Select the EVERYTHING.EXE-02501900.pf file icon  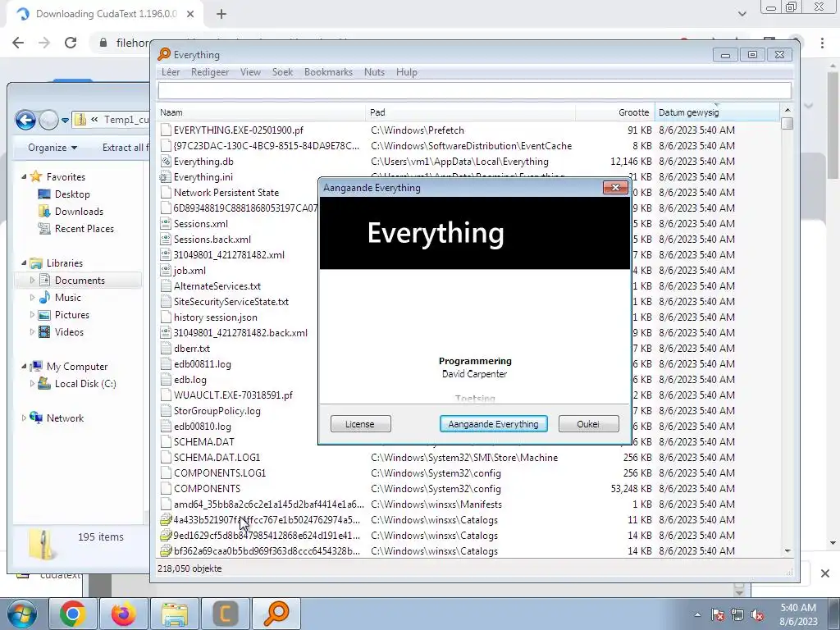pyautogui.click(x=166, y=130)
